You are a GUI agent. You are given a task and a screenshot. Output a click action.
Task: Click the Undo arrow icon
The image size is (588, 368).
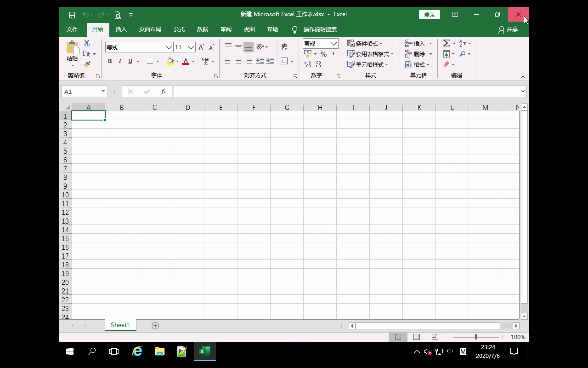[85, 15]
